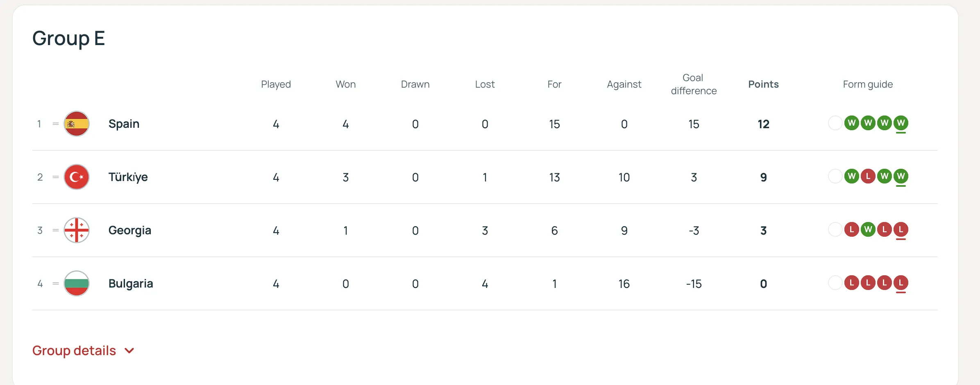Click the Spain flag icon
Viewport: 980px width, 385px height.
[77, 124]
